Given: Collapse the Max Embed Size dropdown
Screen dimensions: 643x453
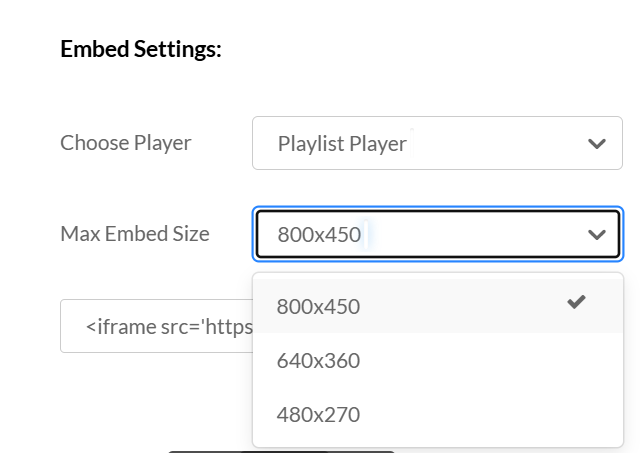Looking at the screenshot, I should click(438, 234).
